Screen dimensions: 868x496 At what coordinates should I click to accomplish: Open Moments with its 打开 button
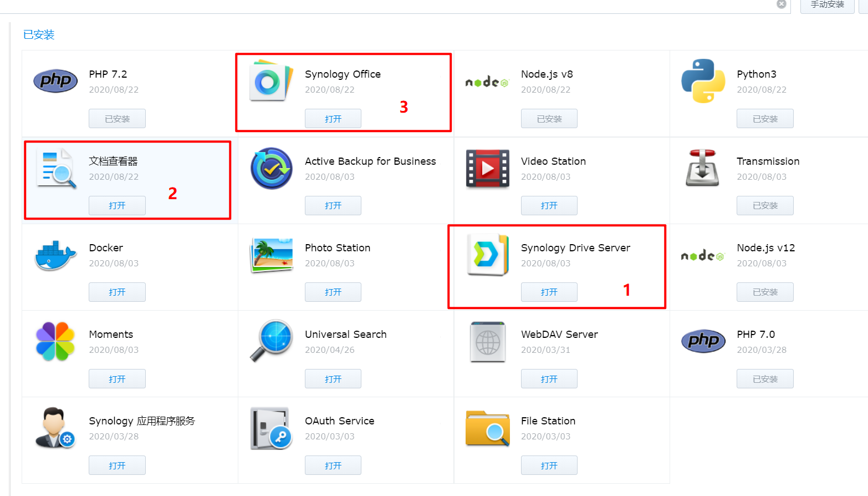117,379
